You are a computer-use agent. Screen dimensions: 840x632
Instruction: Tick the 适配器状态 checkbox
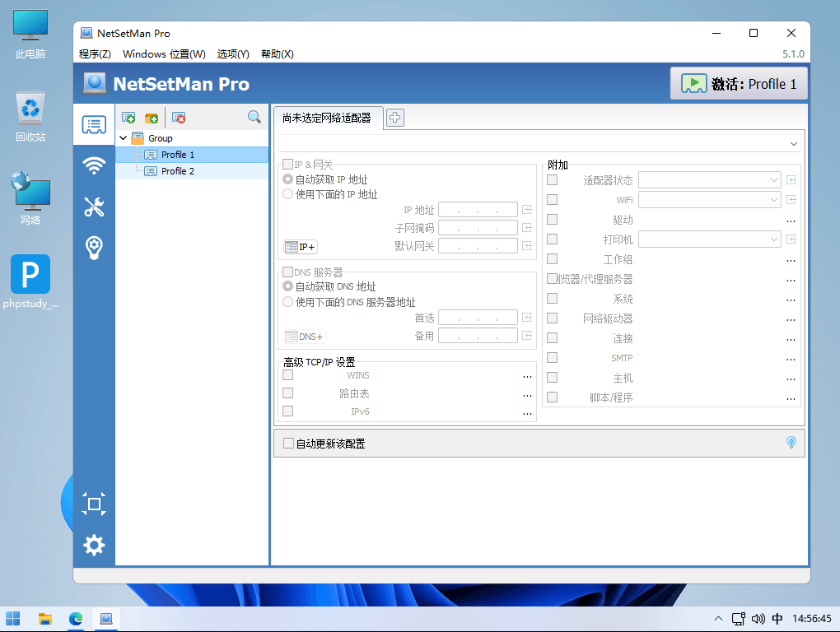point(553,179)
